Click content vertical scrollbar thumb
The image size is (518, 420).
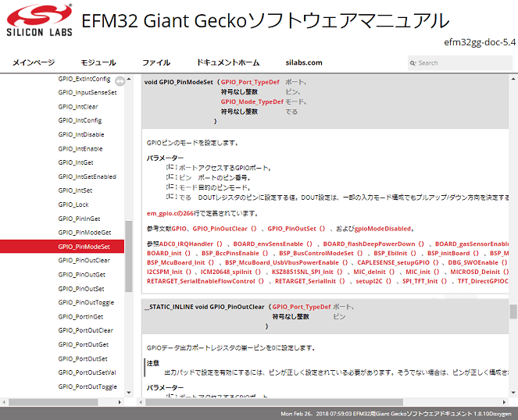[x=513, y=311]
